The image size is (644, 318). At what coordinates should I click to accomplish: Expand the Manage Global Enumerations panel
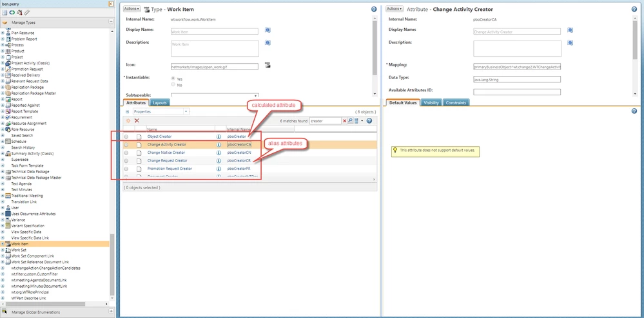tap(111, 312)
